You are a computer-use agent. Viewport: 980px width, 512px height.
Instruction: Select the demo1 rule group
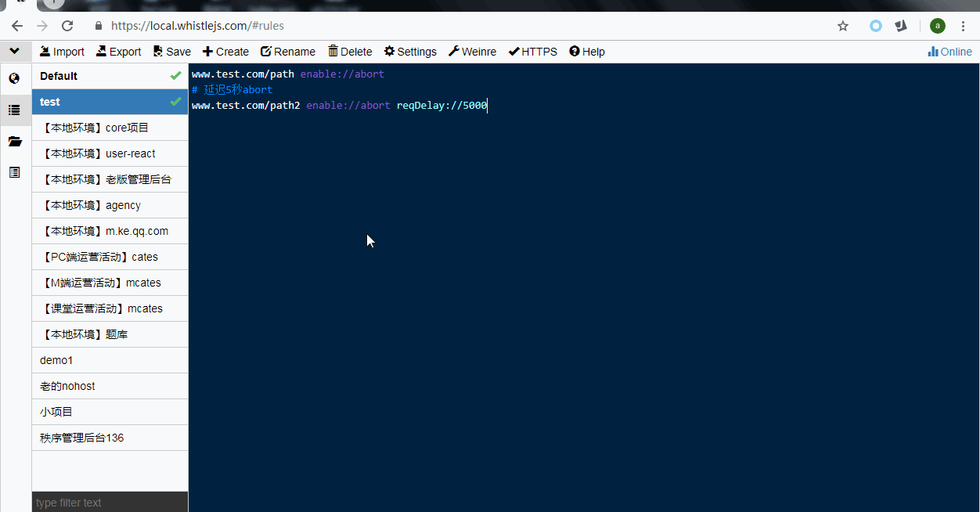tap(110, 360)
